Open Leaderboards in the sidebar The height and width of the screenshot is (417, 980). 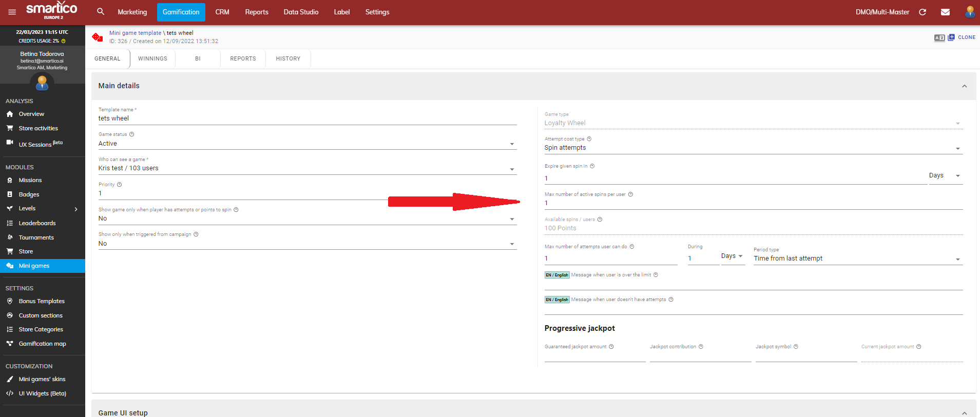pyautogui.click(x=37, y=223)
